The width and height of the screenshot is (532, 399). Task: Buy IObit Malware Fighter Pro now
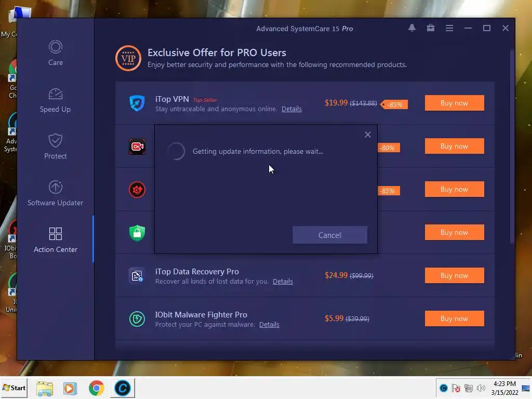(x=454, y=318)
